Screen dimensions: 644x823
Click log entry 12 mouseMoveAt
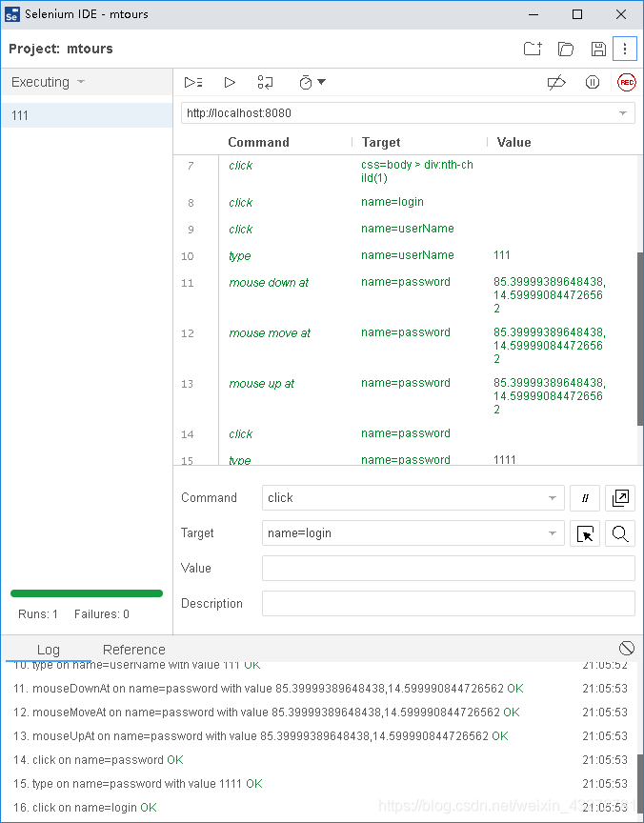click(267, 713)
